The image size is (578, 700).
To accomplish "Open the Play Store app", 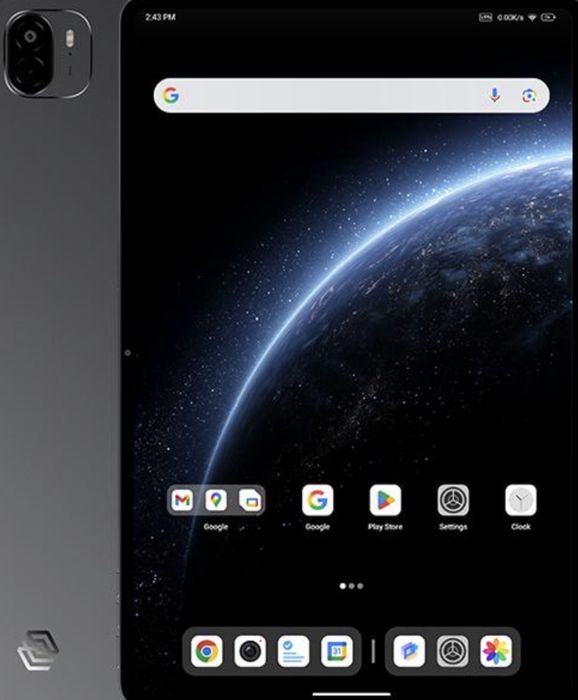I will coord(385,500).
